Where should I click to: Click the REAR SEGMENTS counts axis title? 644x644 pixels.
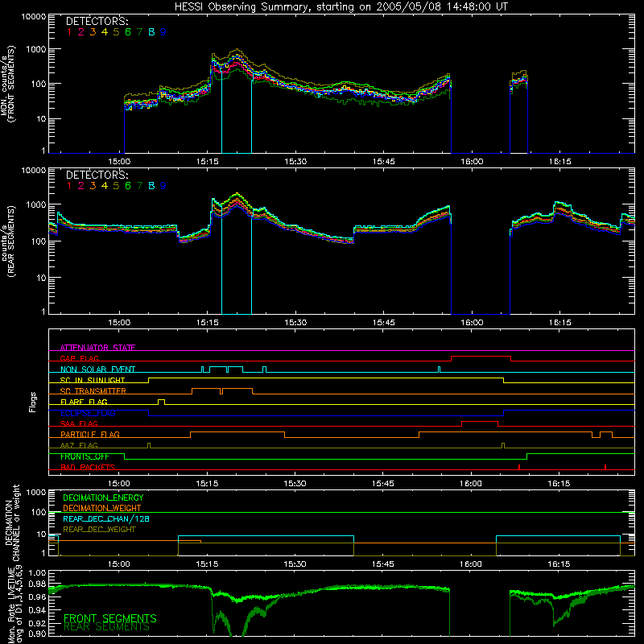(8, 241)
